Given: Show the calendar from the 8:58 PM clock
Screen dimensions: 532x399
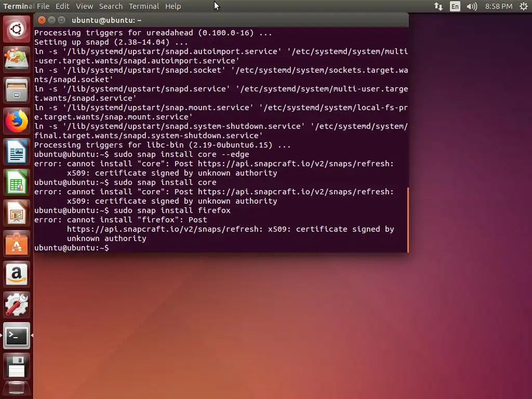Looking at the screenshot, I should pyautogui.click(x=499, y=6).
